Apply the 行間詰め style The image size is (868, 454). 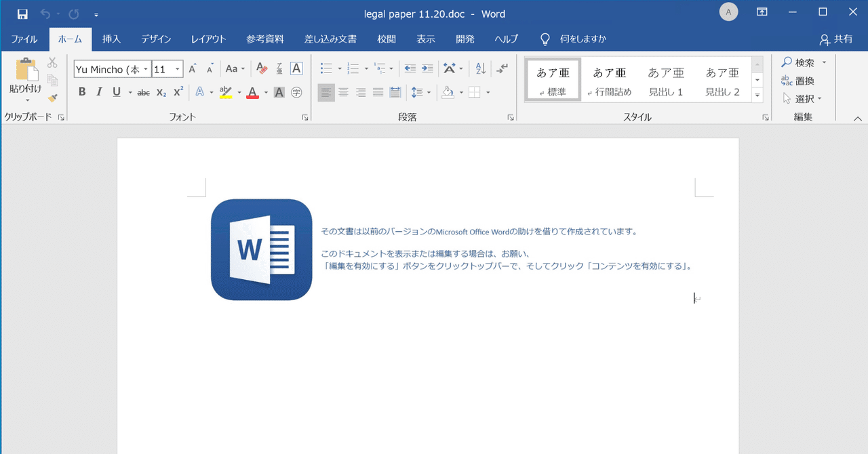coord(610,81)
